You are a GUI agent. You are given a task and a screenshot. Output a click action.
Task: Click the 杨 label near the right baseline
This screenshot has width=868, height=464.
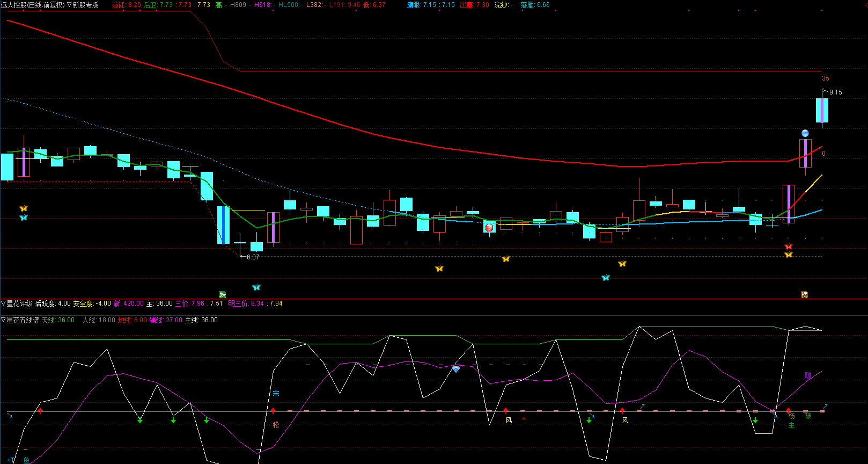tap(791, 416)
